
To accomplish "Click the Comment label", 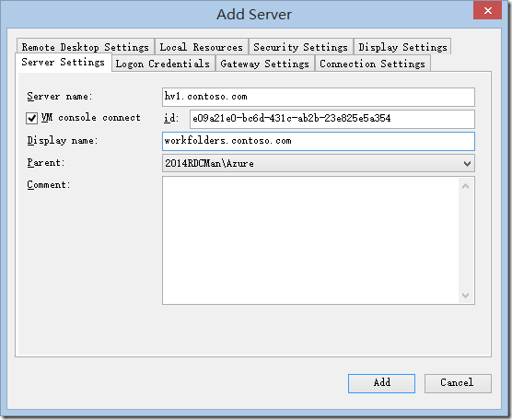I will (49, 185).
